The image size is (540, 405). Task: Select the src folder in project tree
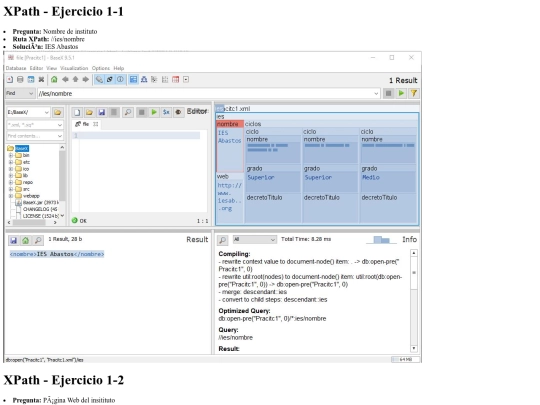[x=26, y=189]
